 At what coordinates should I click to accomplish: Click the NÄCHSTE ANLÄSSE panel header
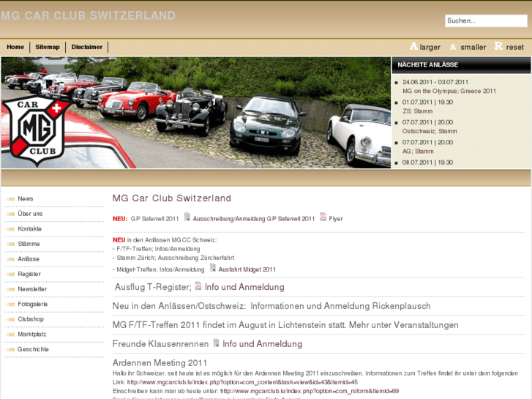click(462, 65)
